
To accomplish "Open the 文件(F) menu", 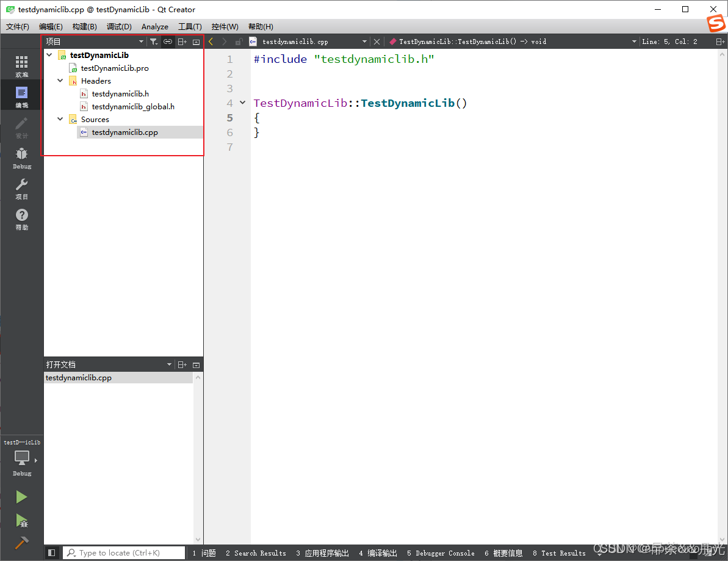I will tap(18, 26).
